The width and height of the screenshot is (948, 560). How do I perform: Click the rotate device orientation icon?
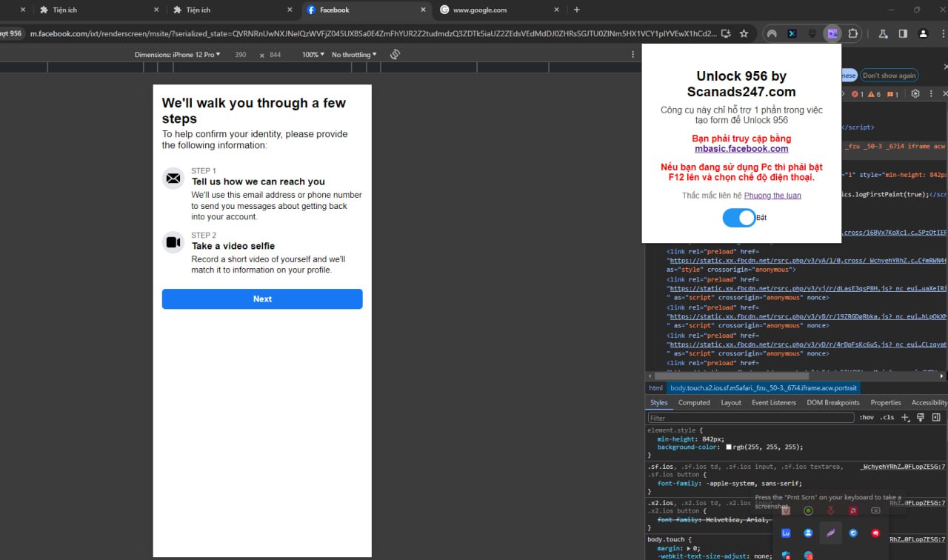(395, 55)
